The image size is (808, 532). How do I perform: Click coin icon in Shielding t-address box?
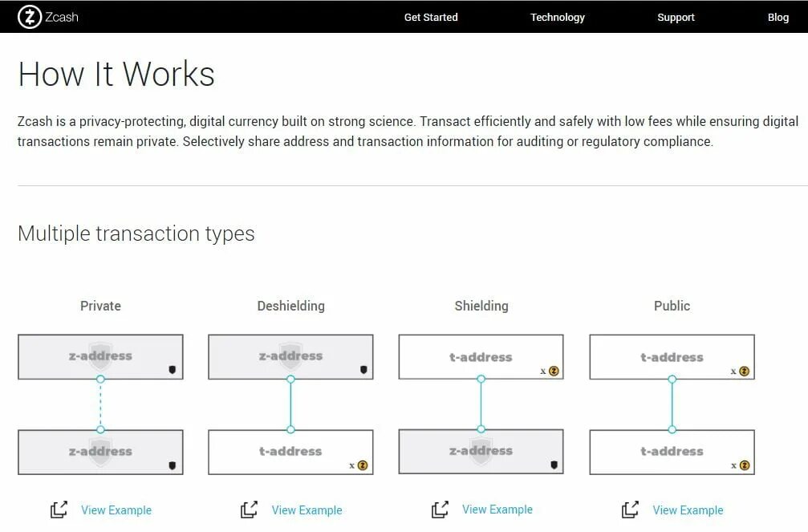[554, 372]
